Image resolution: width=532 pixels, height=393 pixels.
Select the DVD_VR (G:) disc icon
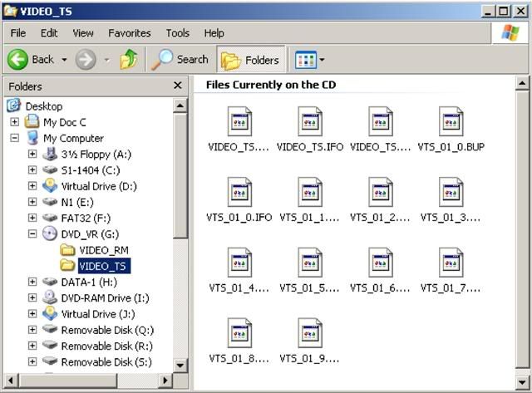(50, 233)
